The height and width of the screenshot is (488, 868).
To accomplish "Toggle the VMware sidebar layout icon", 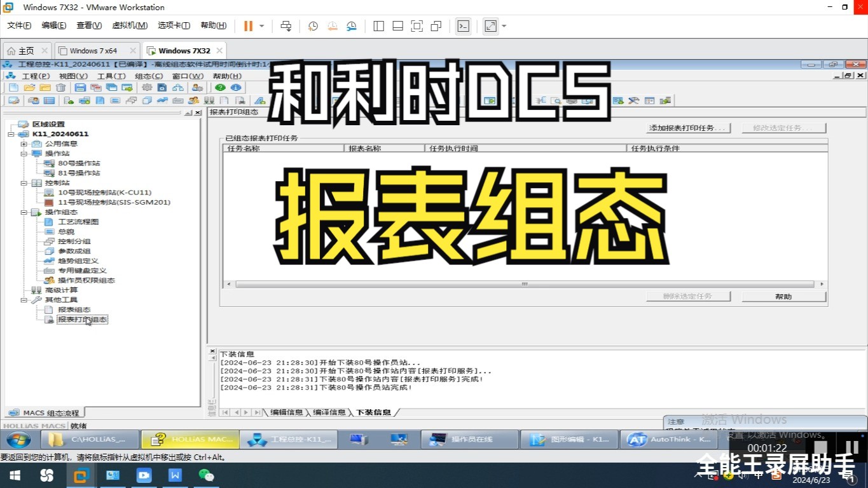I will pos(378,26).
